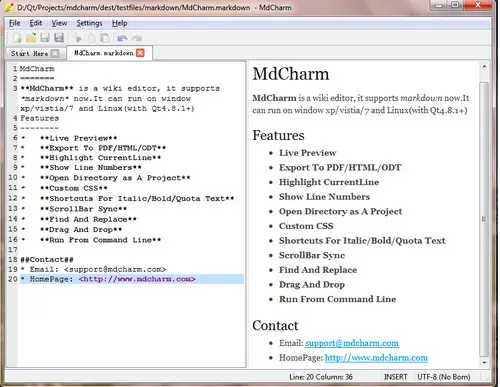The height and width of the screenshot is (387, 500).
Task: Click the Line 20 Column 36 status
Action: [321, 377]
